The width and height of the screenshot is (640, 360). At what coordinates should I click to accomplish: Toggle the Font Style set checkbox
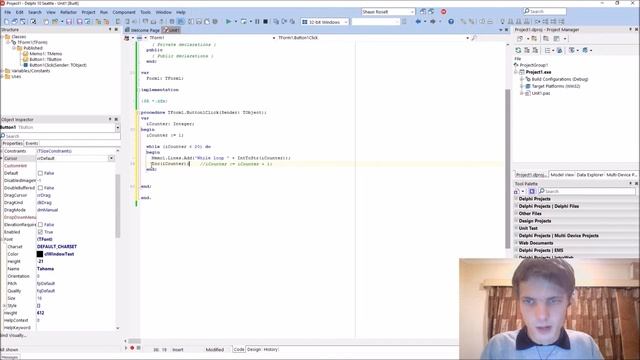coord(39,306)
